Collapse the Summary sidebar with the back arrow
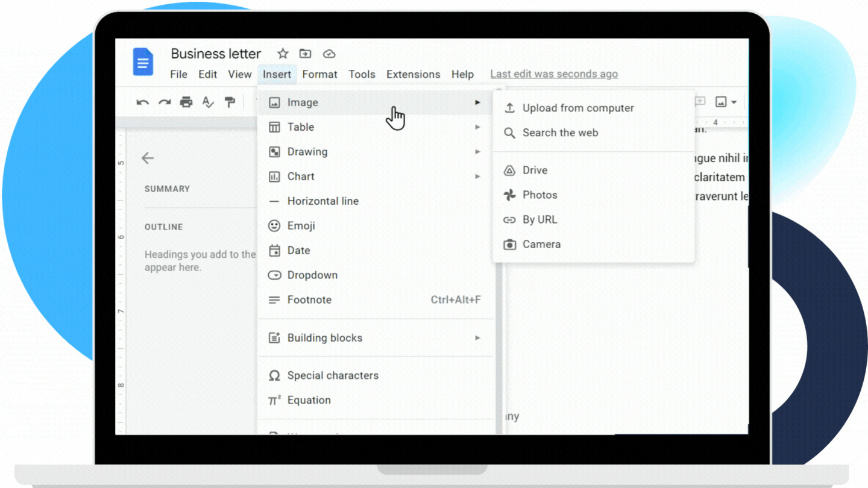 148,158
